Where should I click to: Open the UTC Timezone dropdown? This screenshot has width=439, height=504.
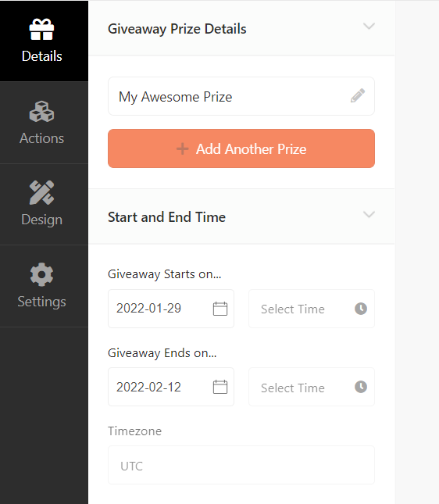[x=241, y=465]
